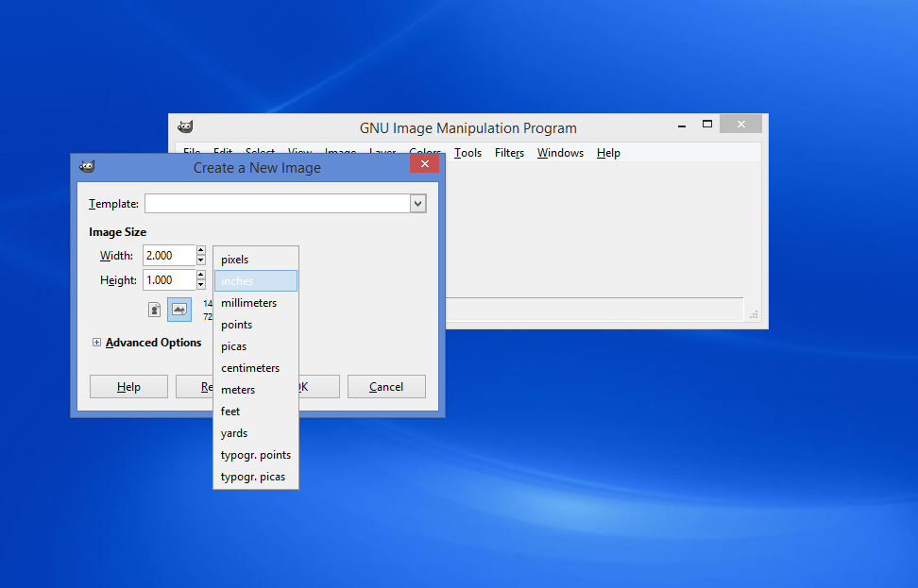The height and width of the screenshot is (588, 918).
Task: Choose feet from the unit list
Action: coord(256,411)
